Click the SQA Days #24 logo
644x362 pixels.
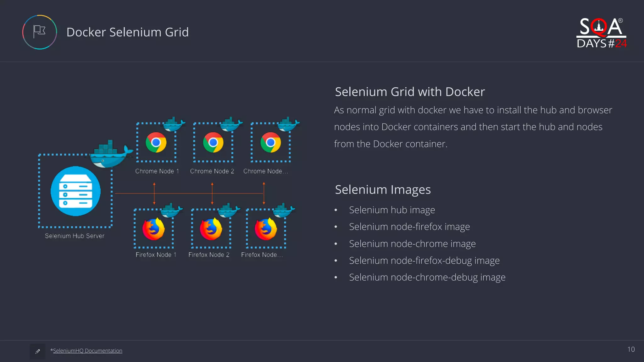601,33
